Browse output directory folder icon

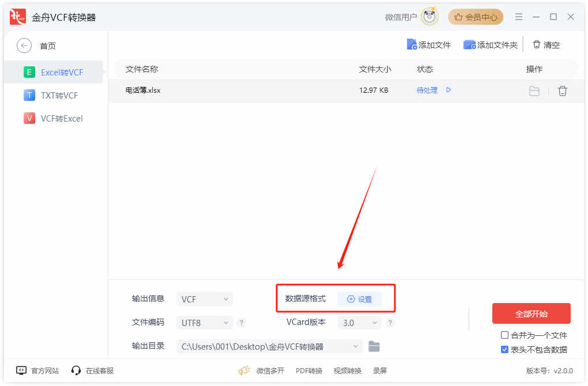point(374,347)
